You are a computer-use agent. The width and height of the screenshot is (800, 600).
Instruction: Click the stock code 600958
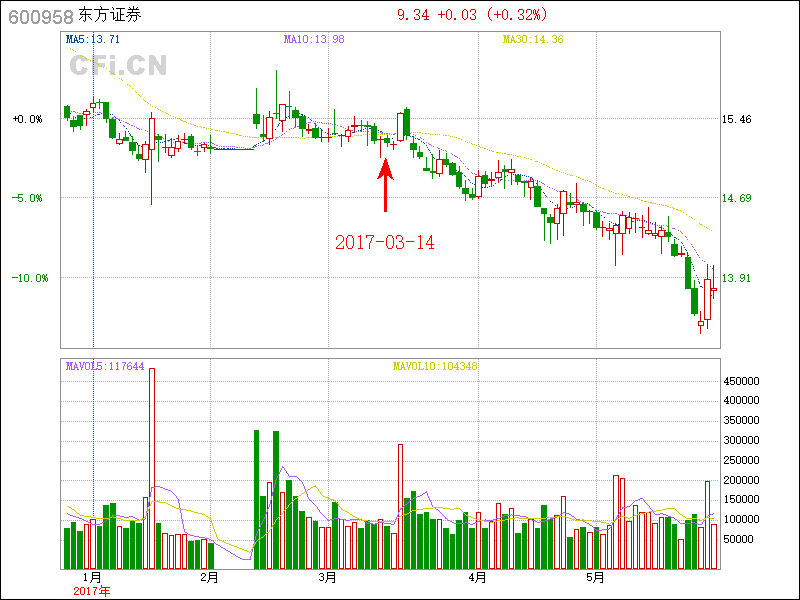coord(38,15)
